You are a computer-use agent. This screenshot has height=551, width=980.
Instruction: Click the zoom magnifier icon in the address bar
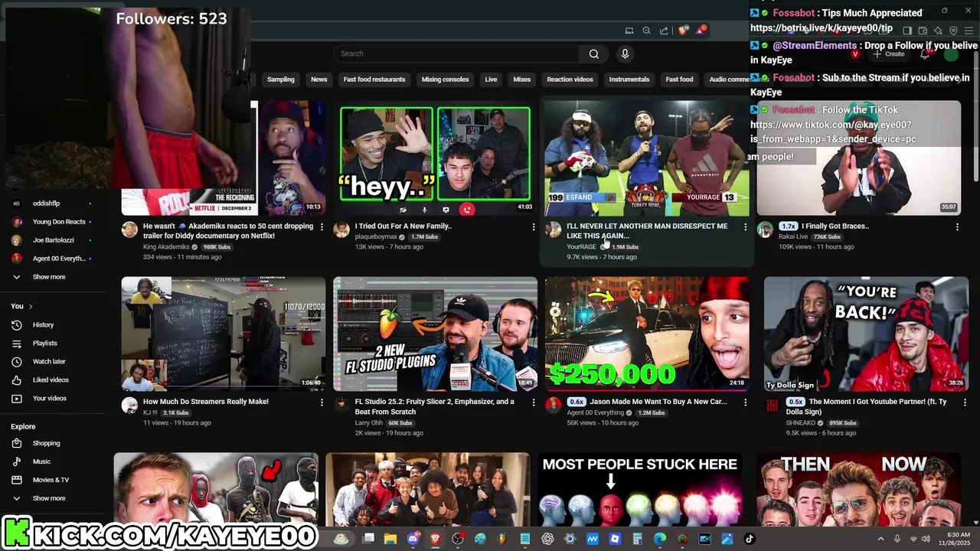click(x=646, y=31)
